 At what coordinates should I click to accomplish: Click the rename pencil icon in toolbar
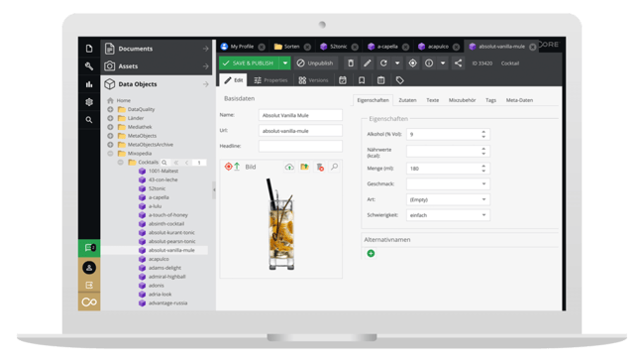tap(368, 62)
